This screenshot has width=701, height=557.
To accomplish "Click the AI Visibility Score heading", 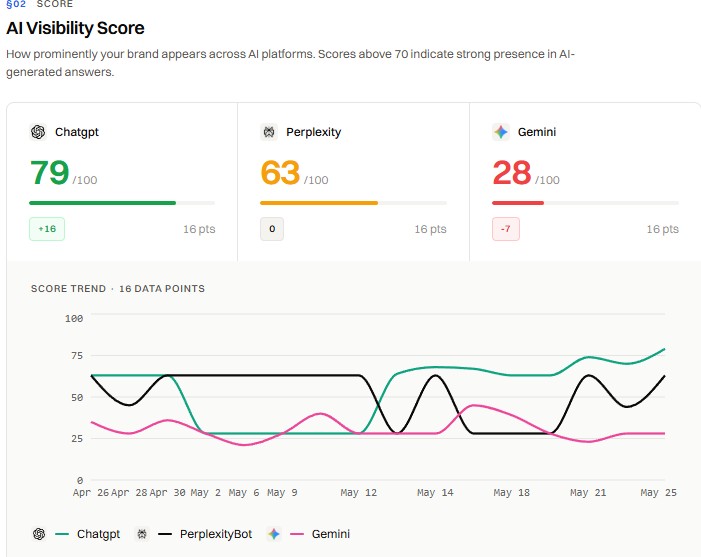I will [x=75, y=28].
